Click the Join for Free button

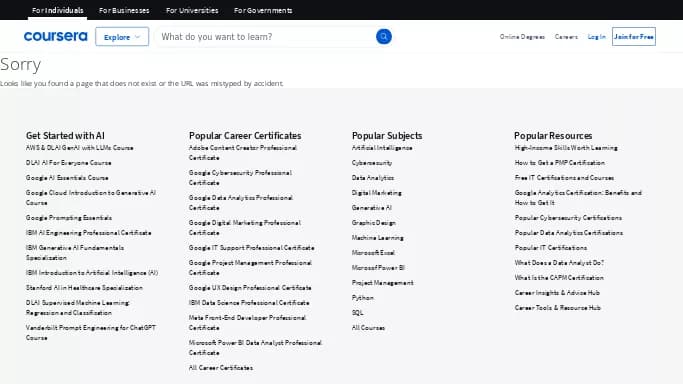click(x=634, y=37)
